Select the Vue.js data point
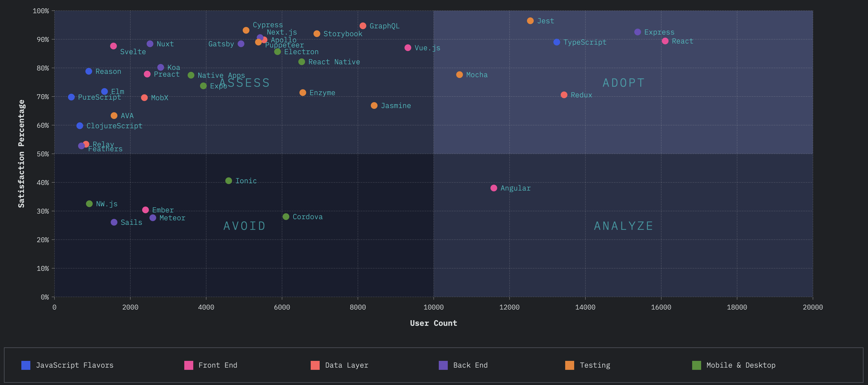 point(408,48)
